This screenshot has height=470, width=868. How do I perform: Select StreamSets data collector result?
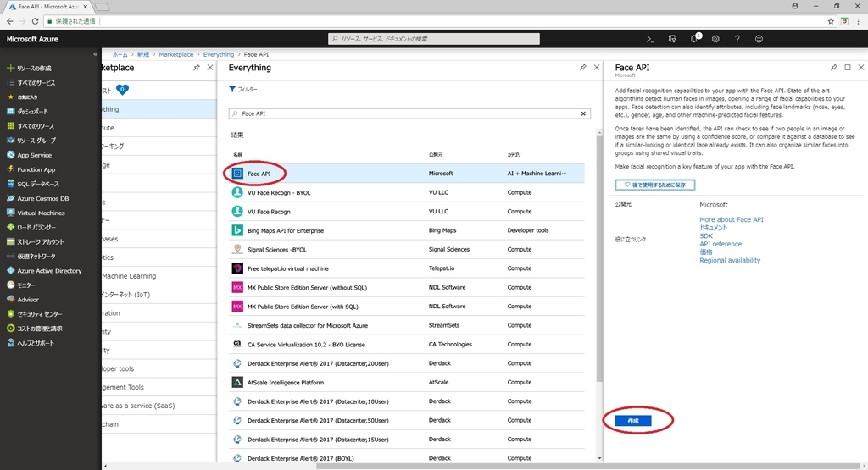coord(407,325)
